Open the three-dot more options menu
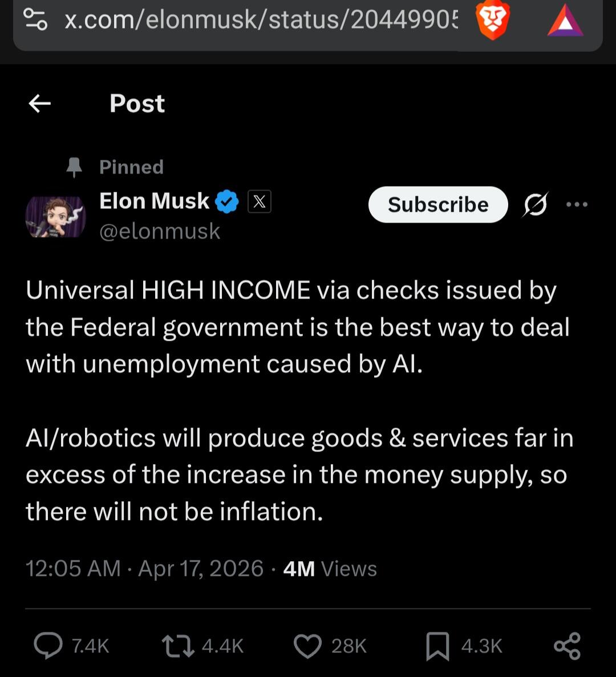This screenshot has width=616, height=677. point(577,204)
